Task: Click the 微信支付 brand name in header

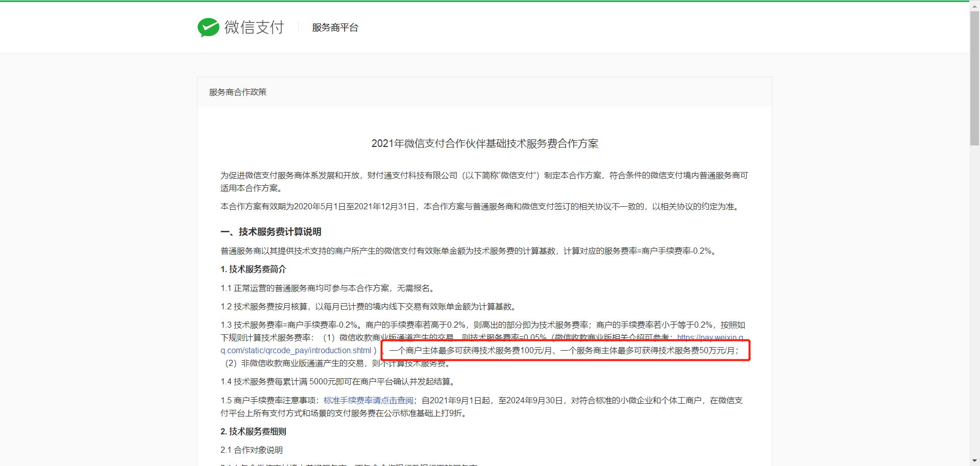Action: tap(254, 28)
